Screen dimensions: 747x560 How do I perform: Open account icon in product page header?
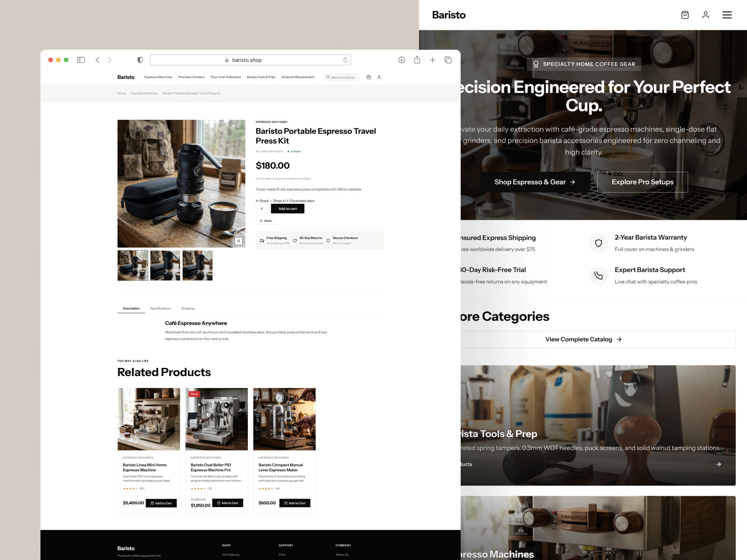(379, 77)
